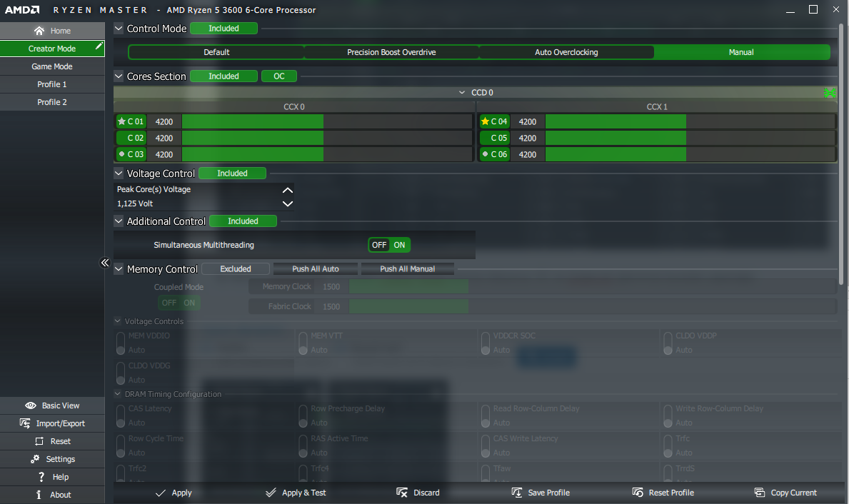
Task: Collapse sidebar with double-chevron icon
Action: pos(105,263)
